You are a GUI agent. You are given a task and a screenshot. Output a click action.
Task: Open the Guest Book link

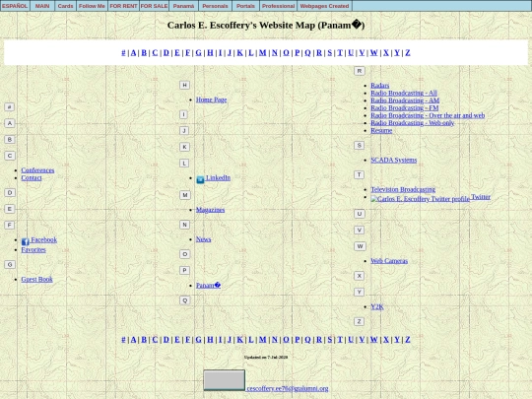click(x=36, y=279)
